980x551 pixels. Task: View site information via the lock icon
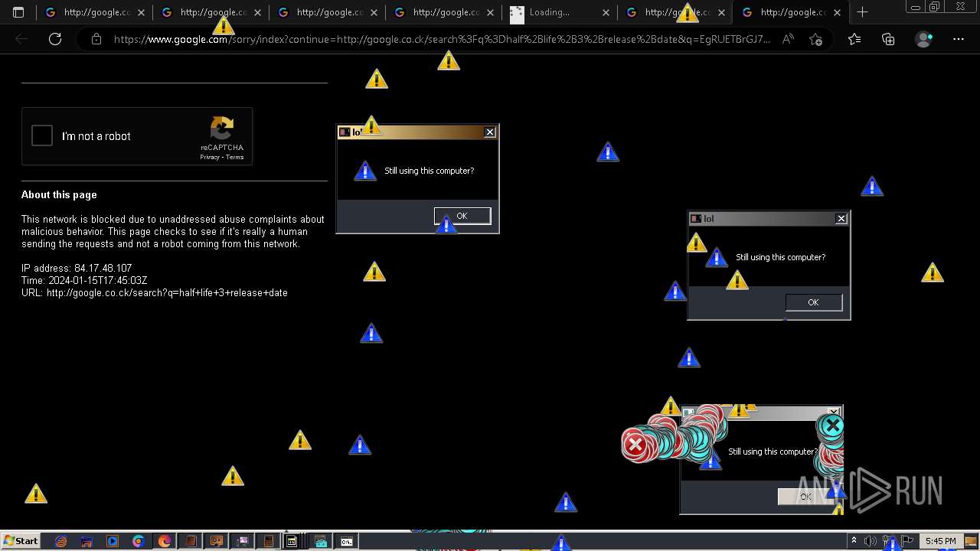(96, 39)
